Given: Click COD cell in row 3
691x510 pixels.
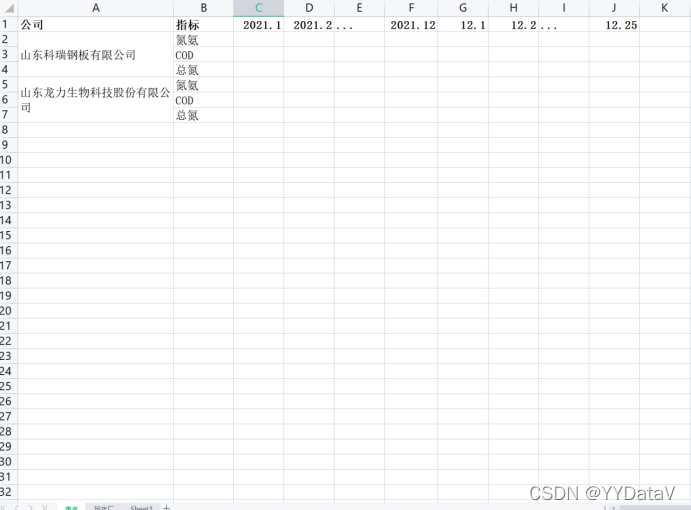Looking at the screenshot, I should 203,55.
